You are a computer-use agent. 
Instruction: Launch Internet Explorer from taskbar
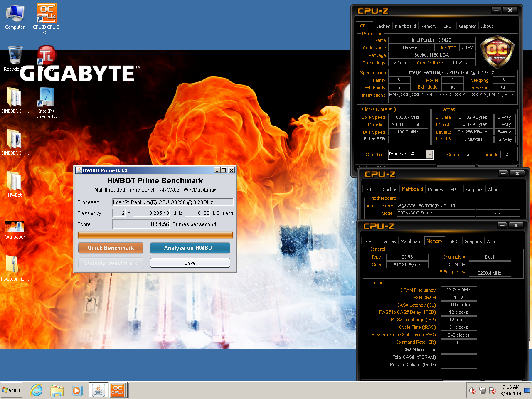[37, 390]
